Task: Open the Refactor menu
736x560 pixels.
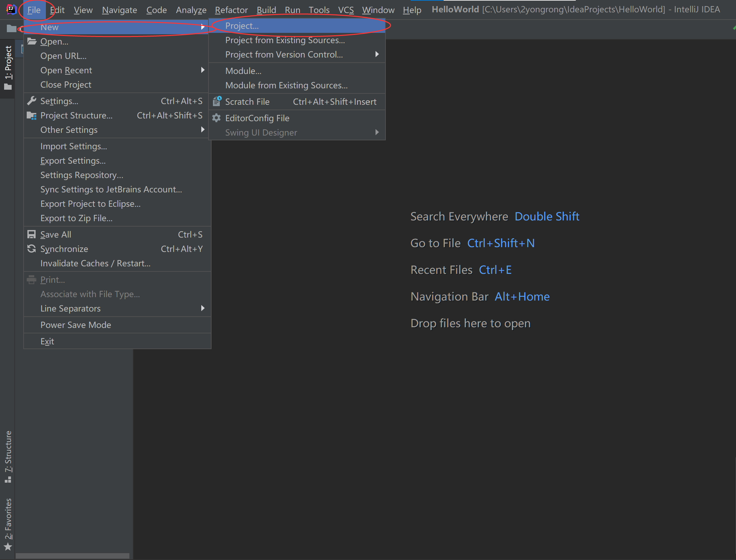Action: [231, 10]
